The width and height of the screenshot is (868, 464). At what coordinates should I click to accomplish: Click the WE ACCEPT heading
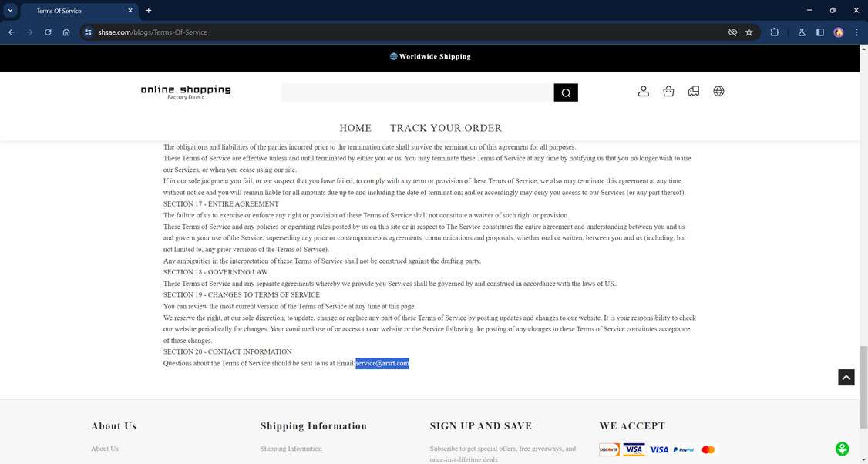[632, 425]
